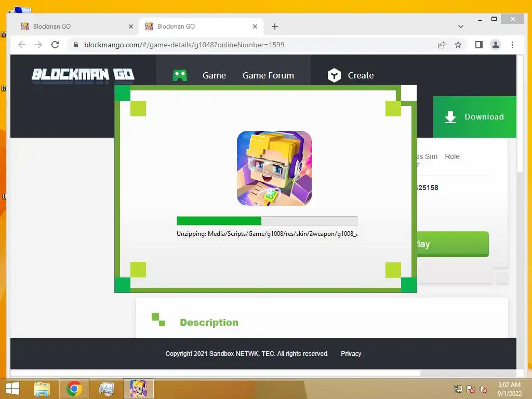Click the Create hexagon icon
The height and width of the screenshot is (399, 532).
(334, 75)
